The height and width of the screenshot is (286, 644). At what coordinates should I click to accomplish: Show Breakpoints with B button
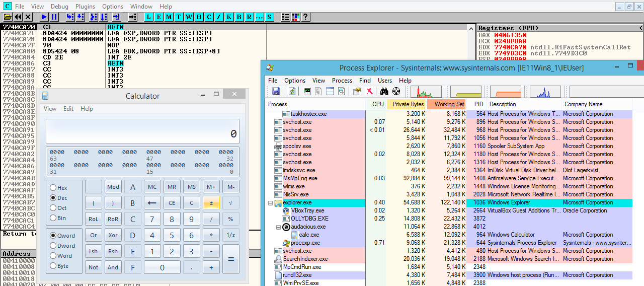pos(239,17)
